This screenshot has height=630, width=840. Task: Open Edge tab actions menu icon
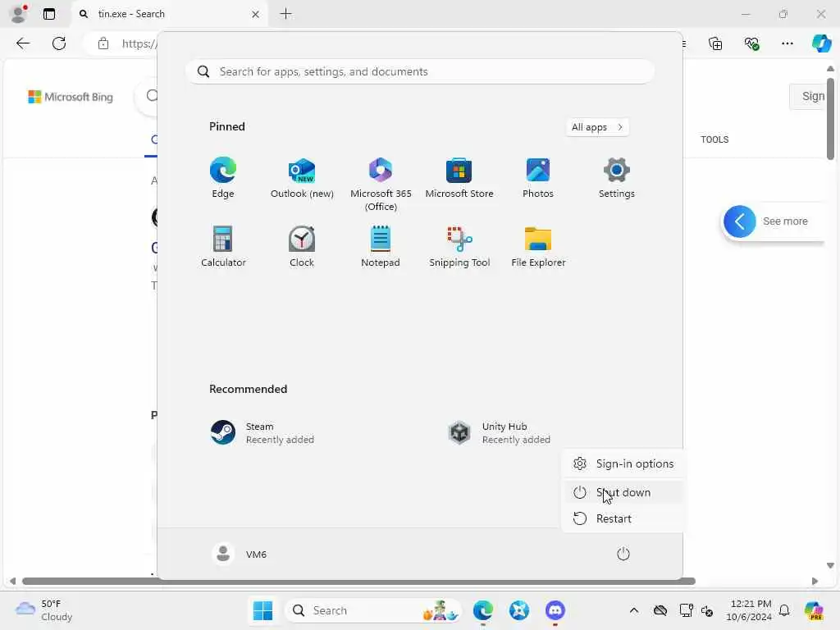[x=48, y=14]
